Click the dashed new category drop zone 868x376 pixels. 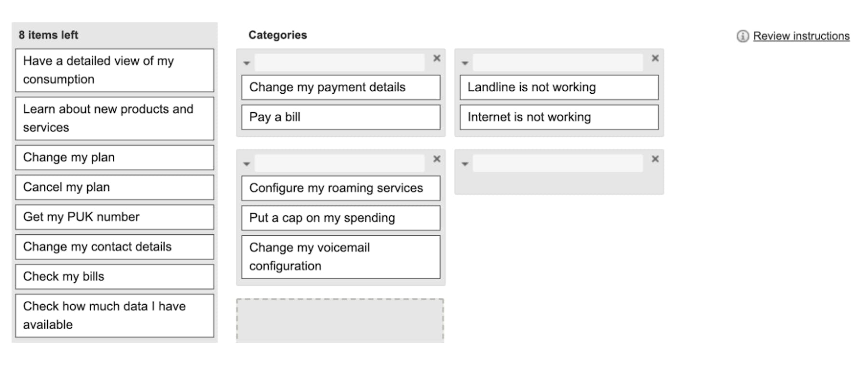point(340,321)
